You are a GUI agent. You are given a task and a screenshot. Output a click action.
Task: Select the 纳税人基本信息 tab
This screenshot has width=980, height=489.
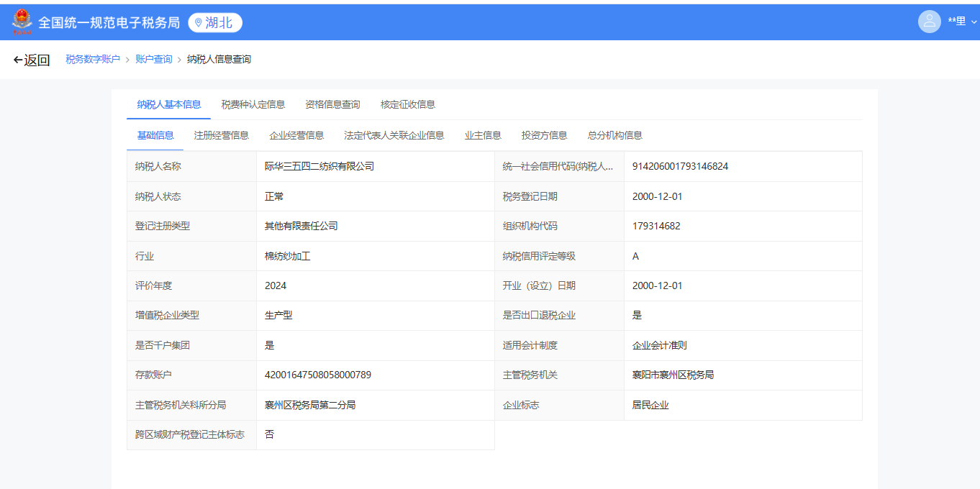click(169, 104)
